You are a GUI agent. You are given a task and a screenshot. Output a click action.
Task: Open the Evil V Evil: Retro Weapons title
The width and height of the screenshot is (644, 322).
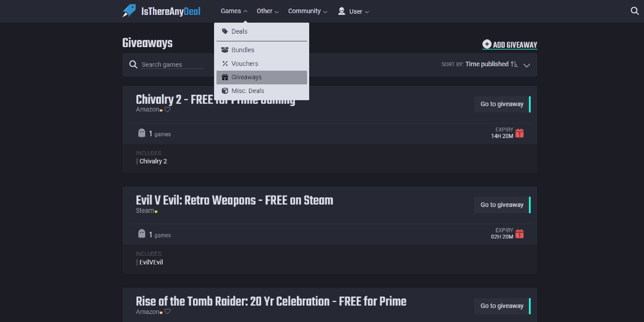coord(234,200)
